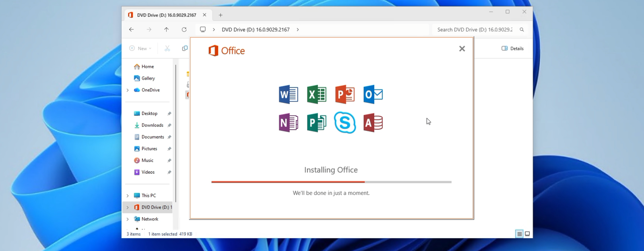Click the Copy icon in toolbar
This screenshot has height=251, width=644.
pos(185,48)
